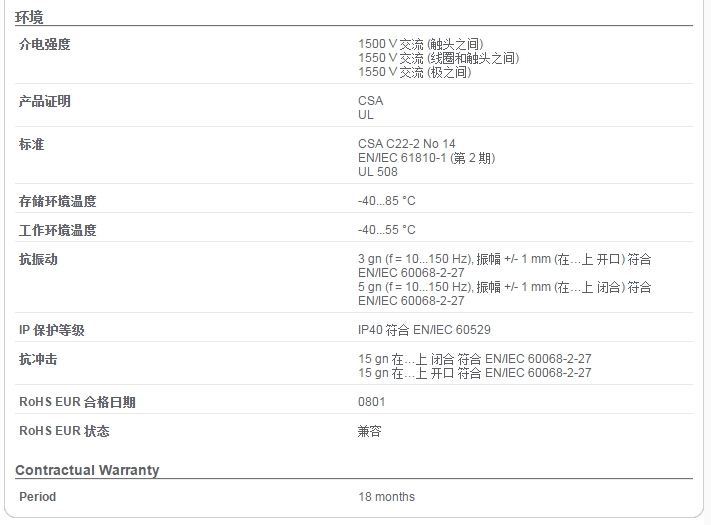Screen dimensions: 711x525
Task: Select the 介电强度 row label
Action: tap(44, 44)
